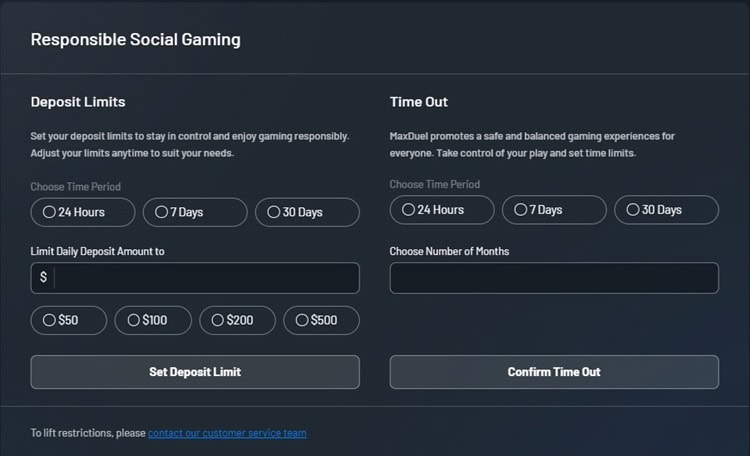Focus the Choose Number of Months field
Image resolution: width=750 pixels, height=456 pixels.
554,278
